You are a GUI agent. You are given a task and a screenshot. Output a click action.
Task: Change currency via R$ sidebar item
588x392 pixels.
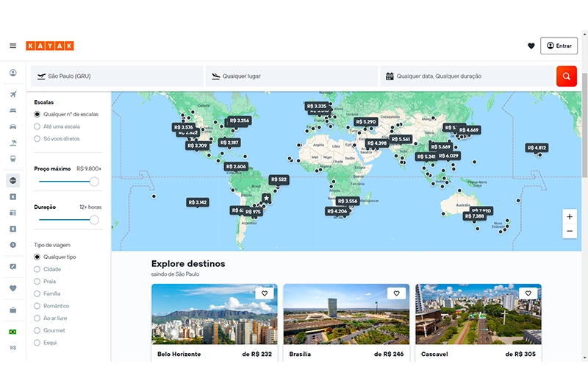13,348
